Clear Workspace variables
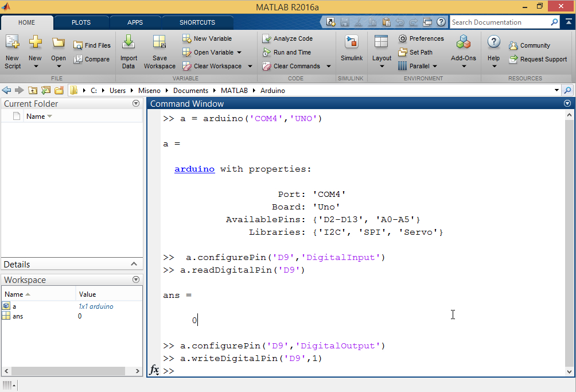The height and width of the screenshot is (392, 576). click(x=212, y=66)
